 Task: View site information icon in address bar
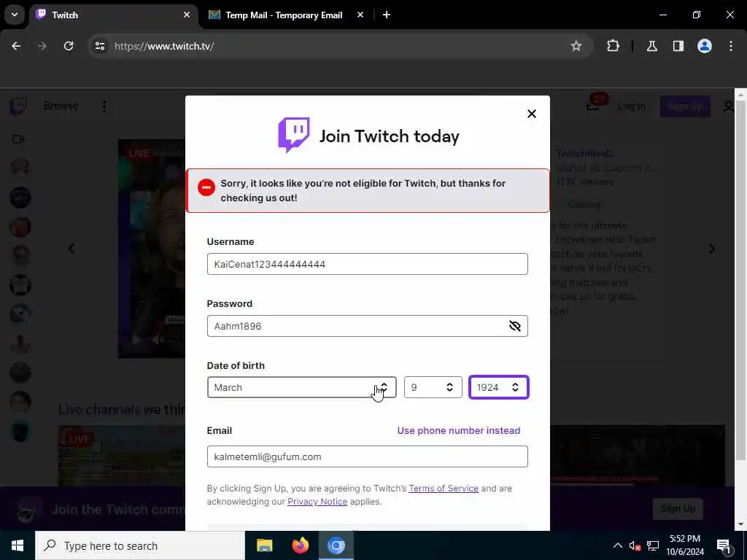coord(99,46)
